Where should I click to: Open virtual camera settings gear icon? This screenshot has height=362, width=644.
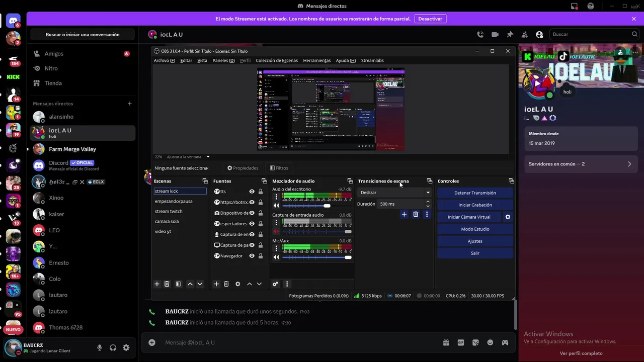[508, 217]
